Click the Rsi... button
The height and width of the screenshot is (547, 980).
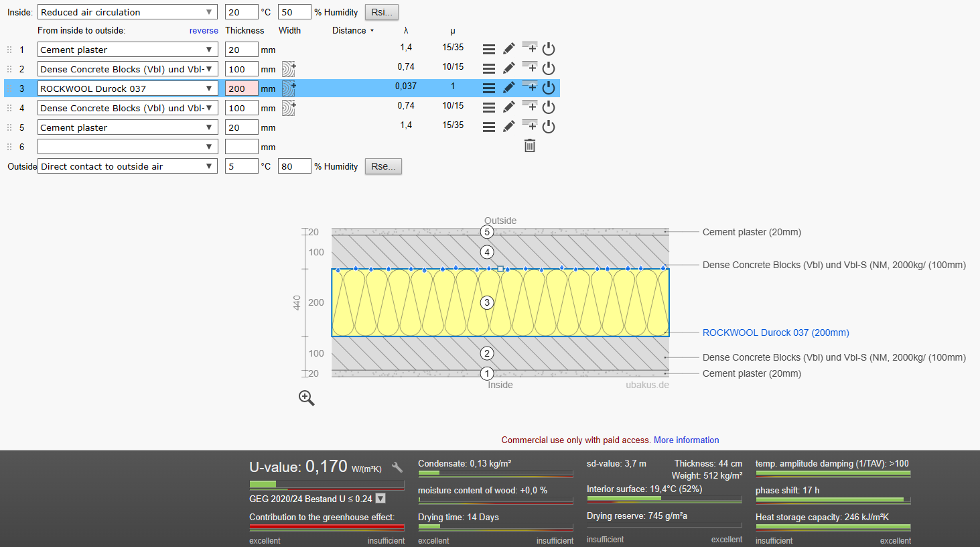point(382,12)
